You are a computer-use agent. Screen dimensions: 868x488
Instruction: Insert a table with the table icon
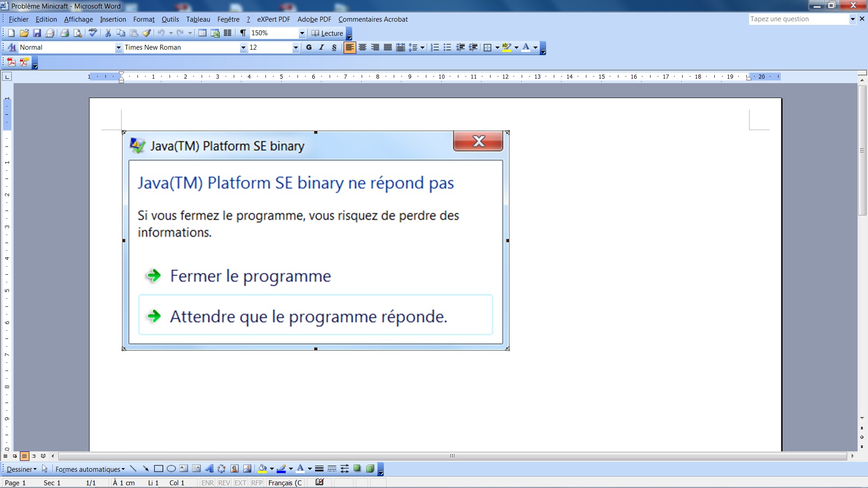pyautogui.click(x=203, y=33)
